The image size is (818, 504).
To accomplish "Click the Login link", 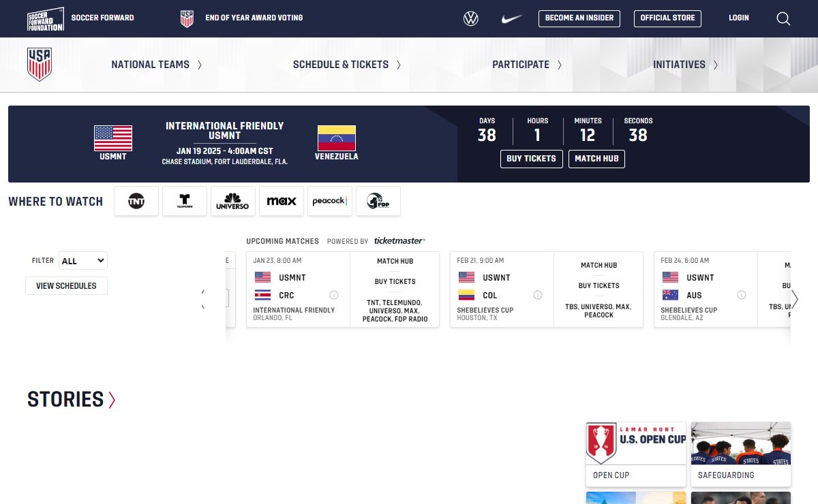I will tap(739, 18).
